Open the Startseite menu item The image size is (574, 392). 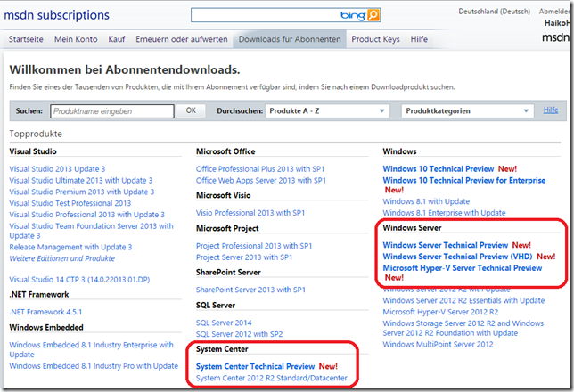26,39
